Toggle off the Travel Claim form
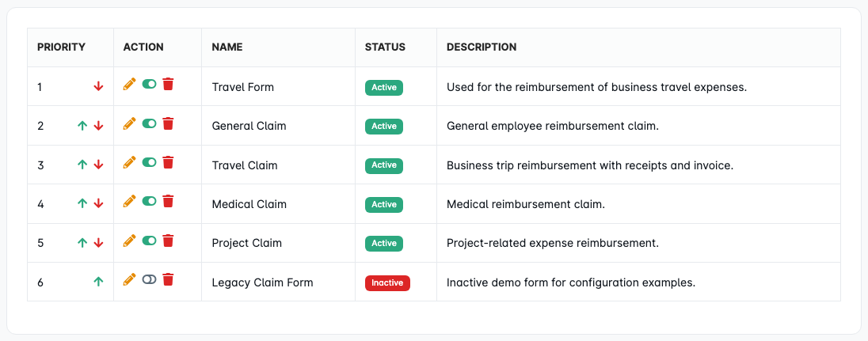Image resolution: width=868 pixels, height=341 pixels. 149,162
